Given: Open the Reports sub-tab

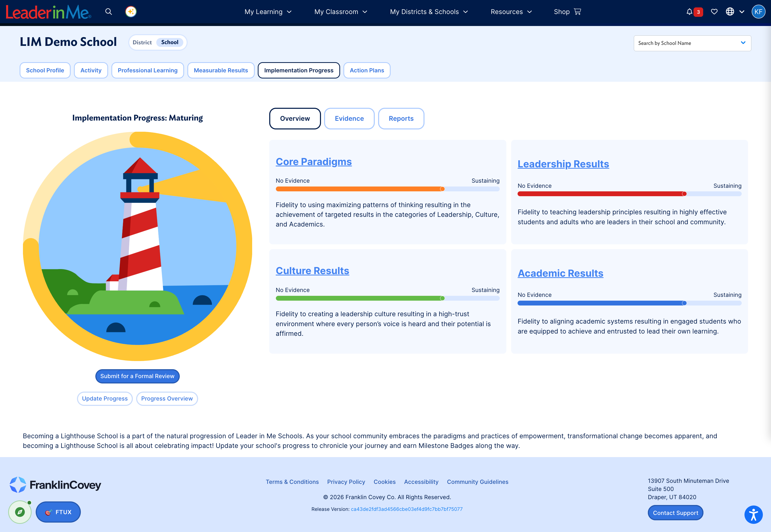Looking at the screenshot, I should tap(401, 118).
